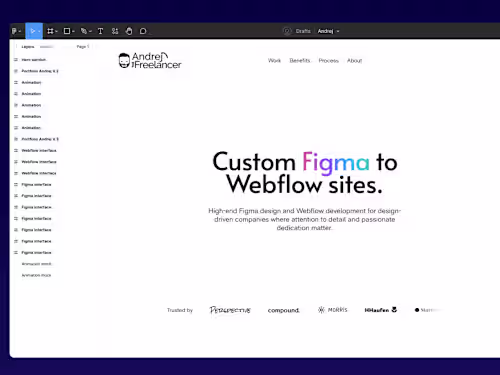This screenshot has width=500, height=375.
Task: Switch to the Layers tab
Action: [28, 47]
